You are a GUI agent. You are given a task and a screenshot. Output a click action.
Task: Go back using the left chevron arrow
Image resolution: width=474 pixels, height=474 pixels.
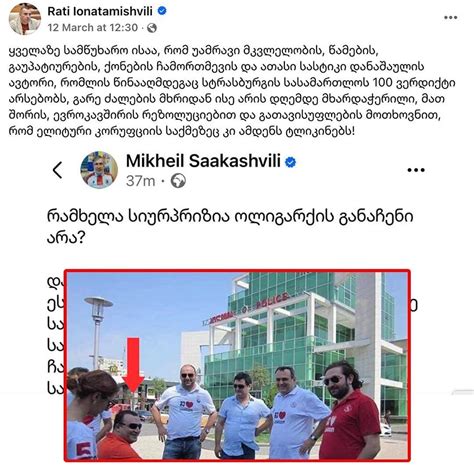[58, 170]
